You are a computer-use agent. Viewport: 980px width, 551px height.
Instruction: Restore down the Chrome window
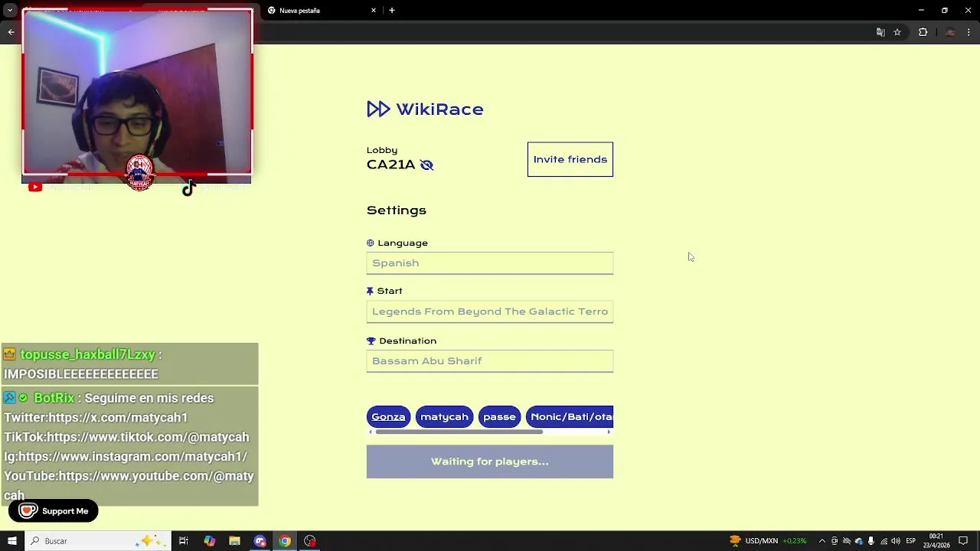[x=945, y=11]
